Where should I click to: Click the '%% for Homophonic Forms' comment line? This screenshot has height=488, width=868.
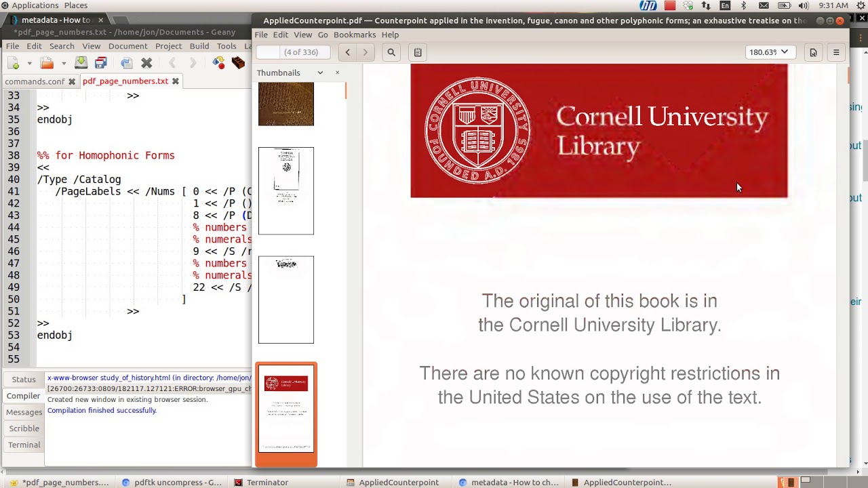[x=106, y=155]
